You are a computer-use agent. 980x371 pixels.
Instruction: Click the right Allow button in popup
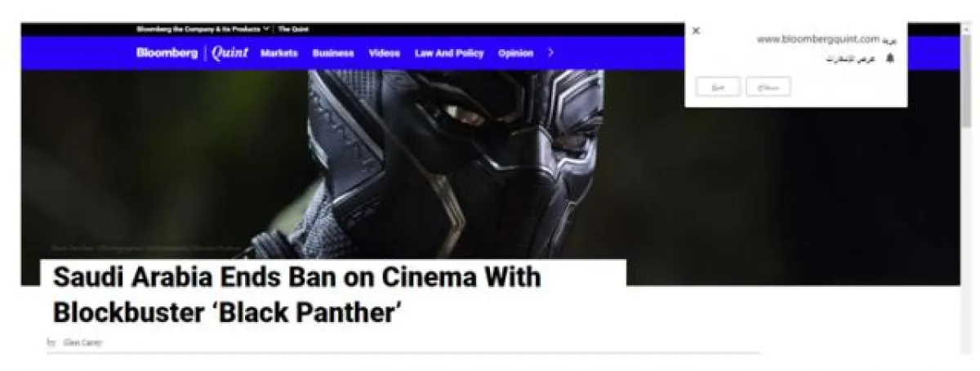[x=768, y=87]
